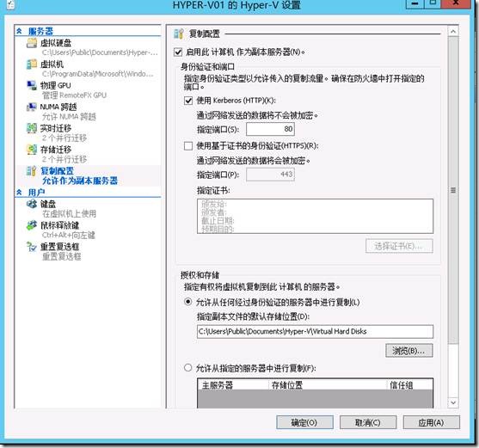
Task: Click the 物理 GPU icon
Action: click(32, 85)
